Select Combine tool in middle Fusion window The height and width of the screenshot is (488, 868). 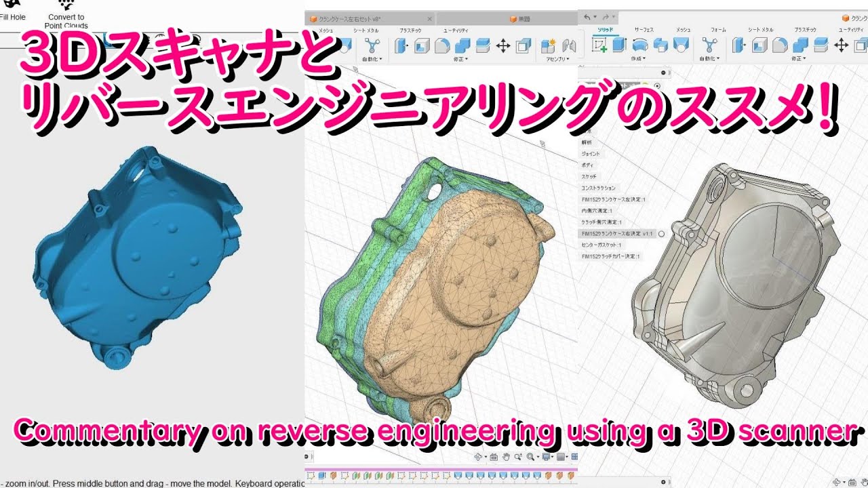pyautogui.click(x=462, y=45)
